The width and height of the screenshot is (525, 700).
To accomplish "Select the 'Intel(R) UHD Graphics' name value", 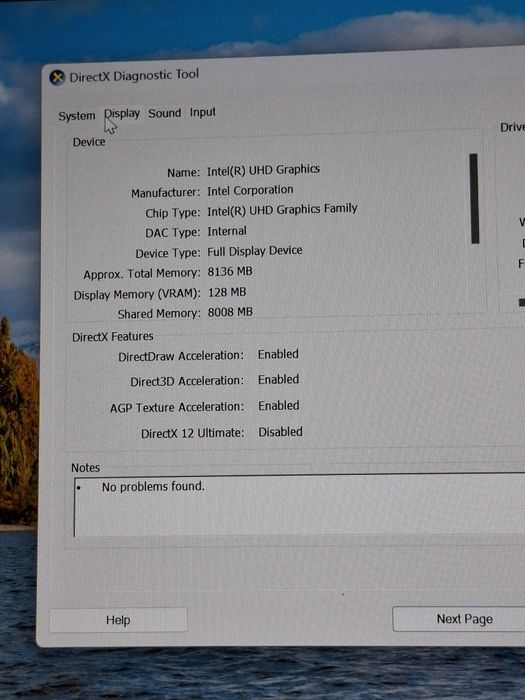I will [x=263, y=170].
